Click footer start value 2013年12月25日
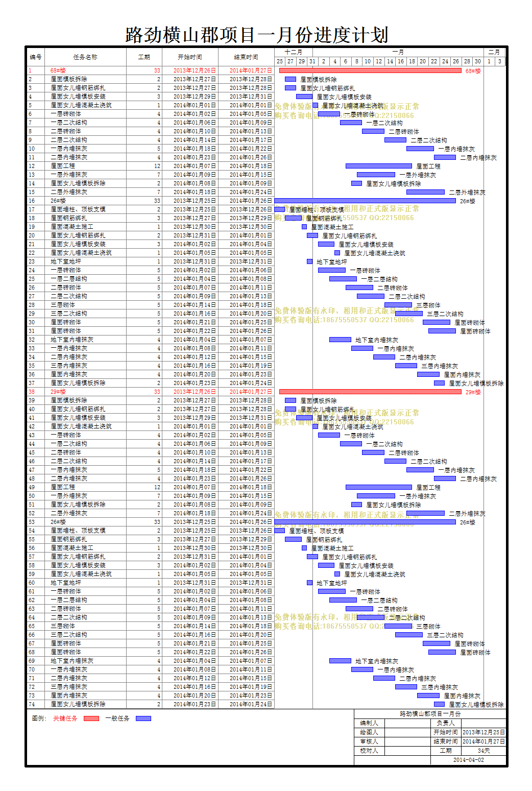This screenshot has width=532, height=791. click(483, 732)
